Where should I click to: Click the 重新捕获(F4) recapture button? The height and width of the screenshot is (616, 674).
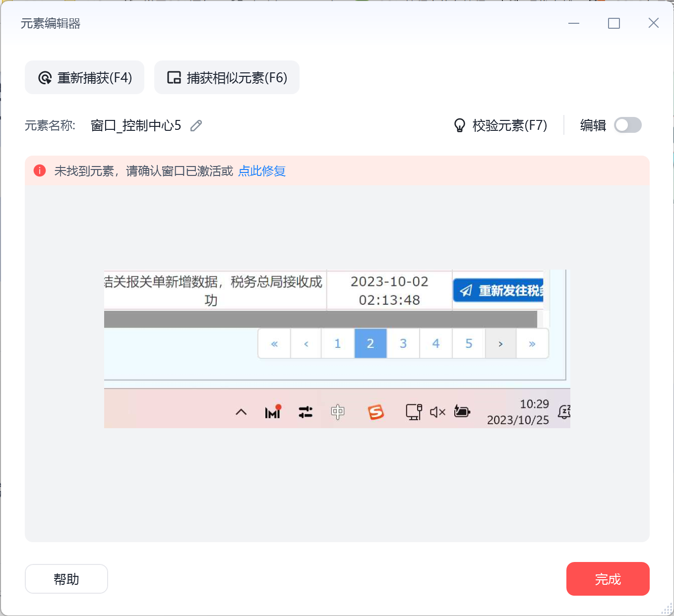point(85,78)
